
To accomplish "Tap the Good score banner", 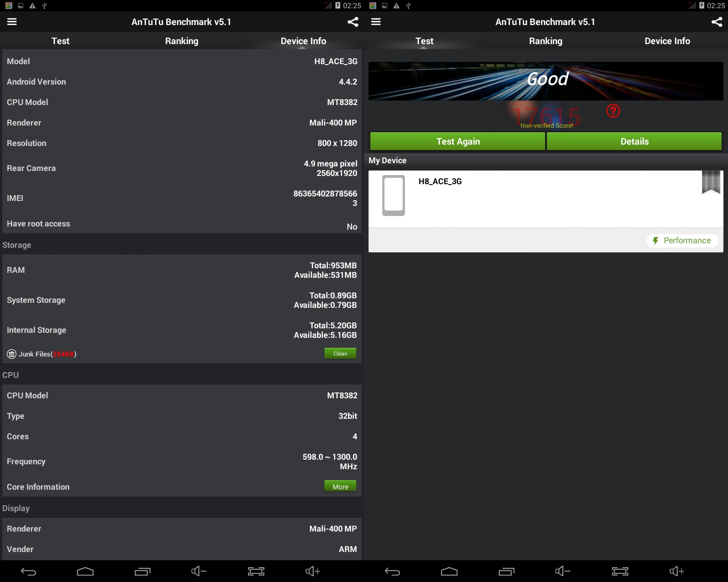I will (x=546, y=81).
